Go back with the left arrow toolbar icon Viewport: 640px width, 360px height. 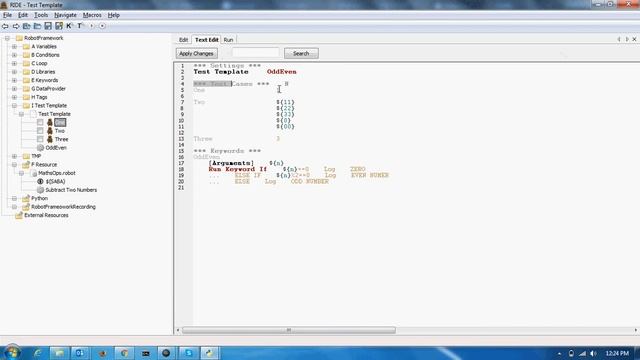coord(5,26)
